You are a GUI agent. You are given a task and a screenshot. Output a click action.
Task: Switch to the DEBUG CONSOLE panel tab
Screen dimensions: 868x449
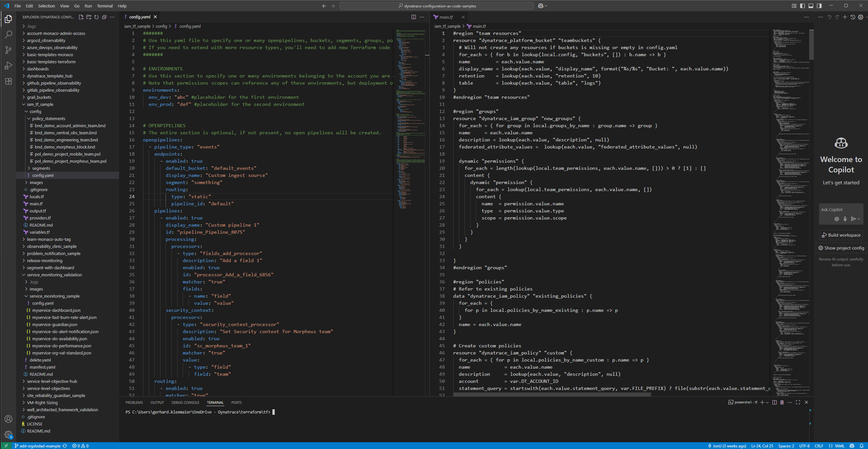185,403
